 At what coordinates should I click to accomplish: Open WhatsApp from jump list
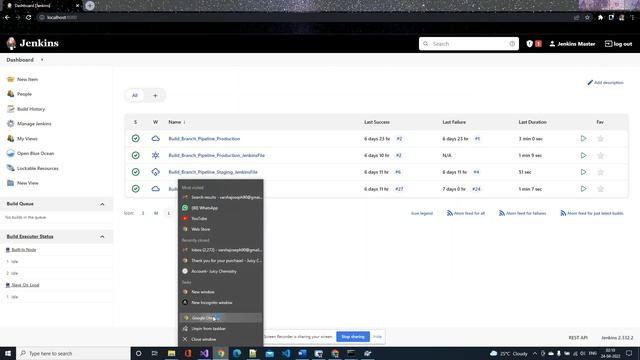click(220, 208)
